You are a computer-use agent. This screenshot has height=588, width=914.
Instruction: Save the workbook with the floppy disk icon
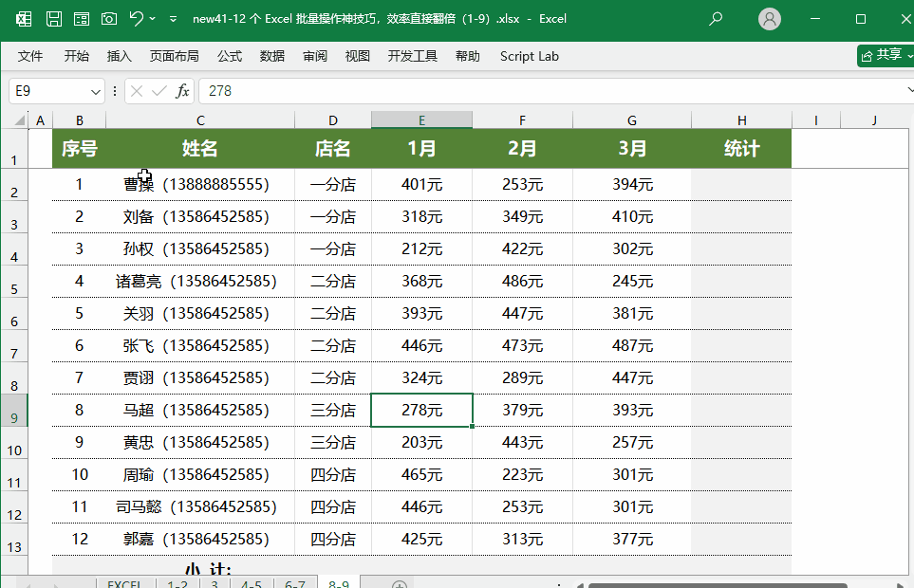pyautogui.click(x=54, y=19)
